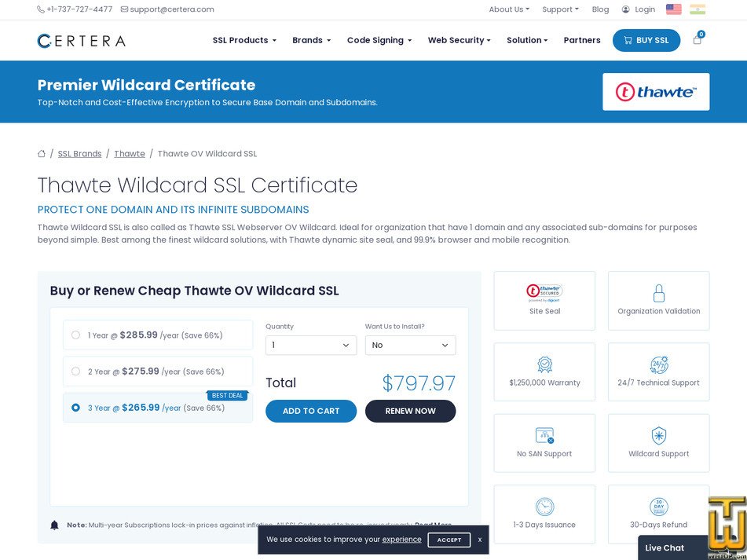Open the Want Us to Install dropdown
Image resolution: width=747 pixels, height=560 pixels.
410,345
